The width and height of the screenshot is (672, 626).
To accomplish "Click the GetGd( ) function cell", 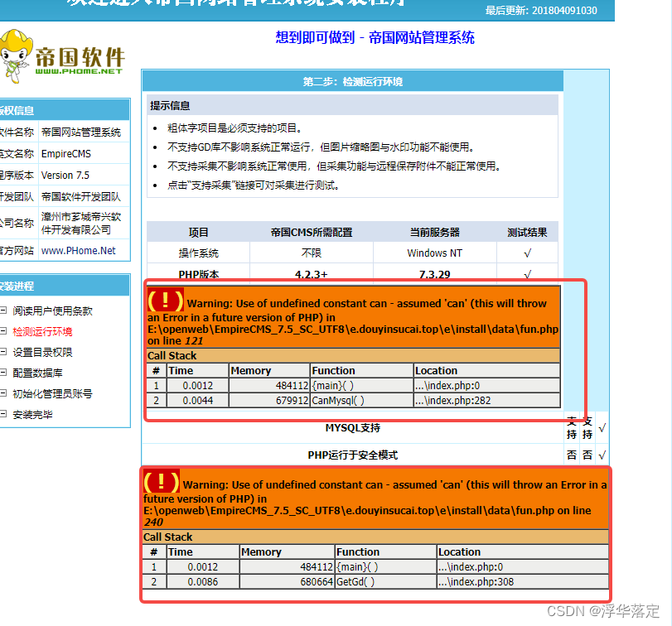I will pos(385,581).
